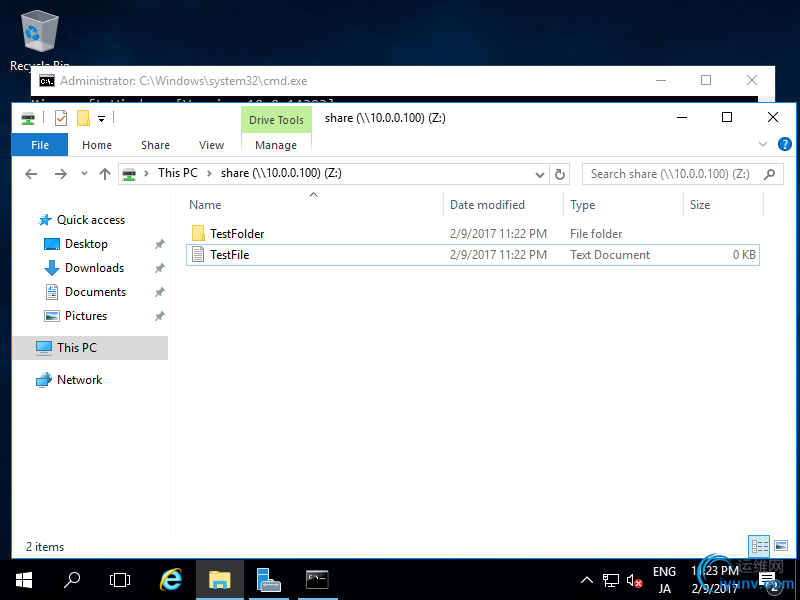Click the network drive icon in title bar
The width and height of the screenshot is (800, 600).
pos(28,119)
